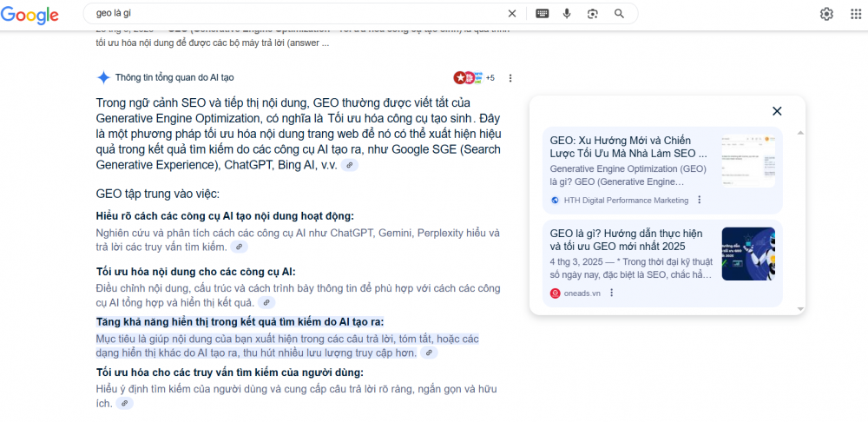The height and width of the screenshot is (422, 868).
Task: Click snippet dated '4 thg 3, 2025'
Action: point(631,268)
